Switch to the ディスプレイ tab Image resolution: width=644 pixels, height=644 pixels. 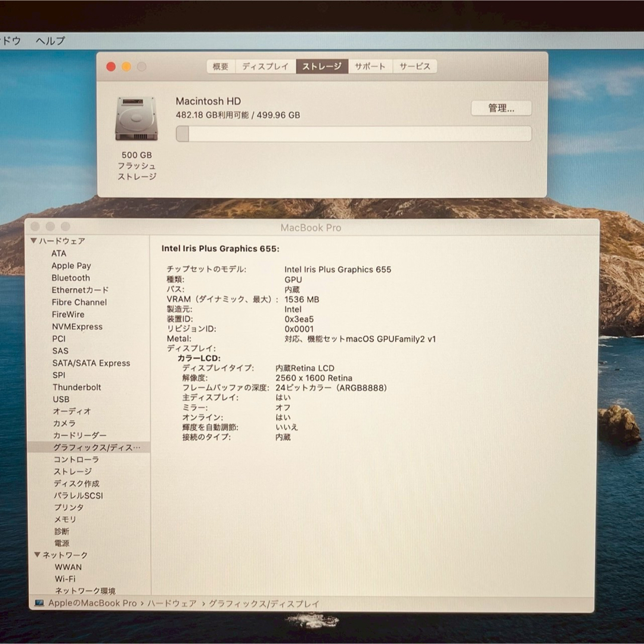265,67
